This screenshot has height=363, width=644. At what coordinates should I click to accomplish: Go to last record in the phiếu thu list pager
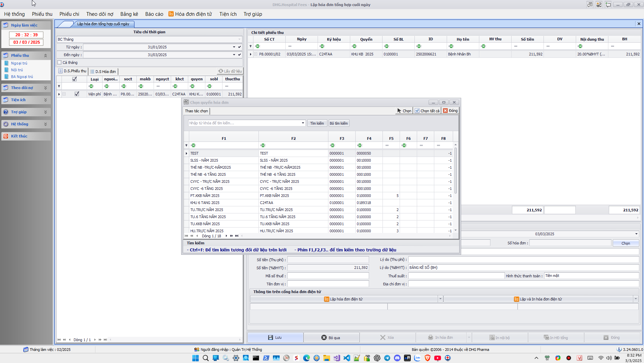pyautogui.click(x=106, y=340)
